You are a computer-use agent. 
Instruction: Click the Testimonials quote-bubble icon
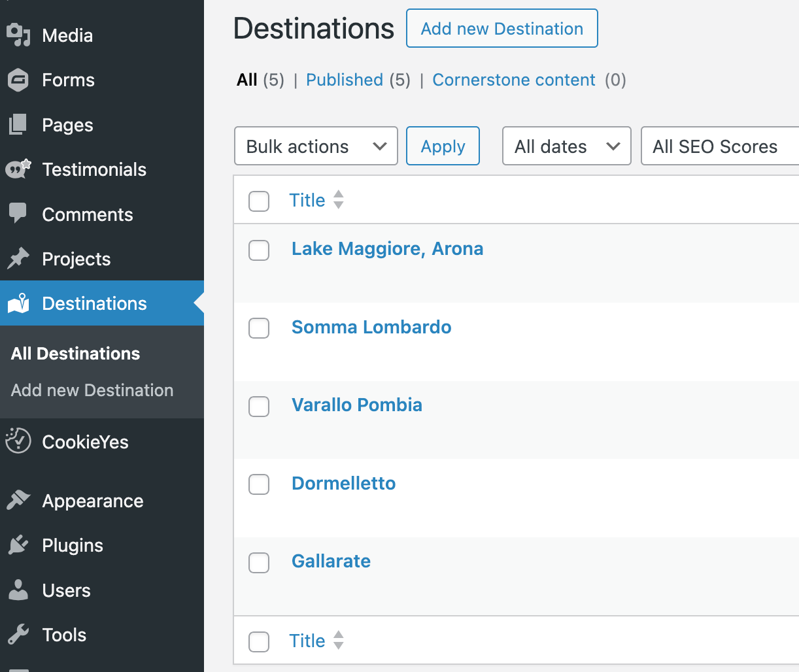click(18, 169)
